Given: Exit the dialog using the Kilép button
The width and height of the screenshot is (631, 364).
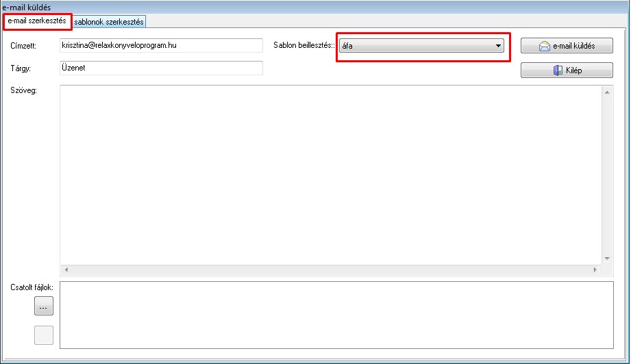Looking at the screenshot, I should click(567, 70).
